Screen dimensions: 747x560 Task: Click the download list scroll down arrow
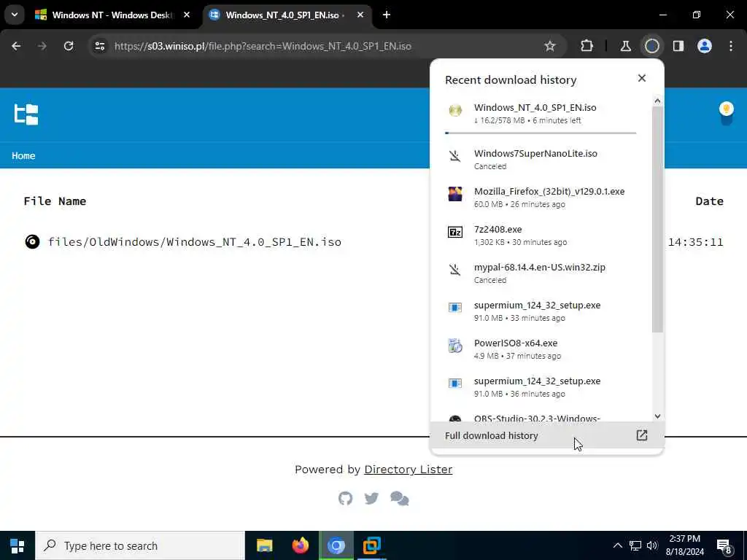pyautogui.click(x=657, y=416)
